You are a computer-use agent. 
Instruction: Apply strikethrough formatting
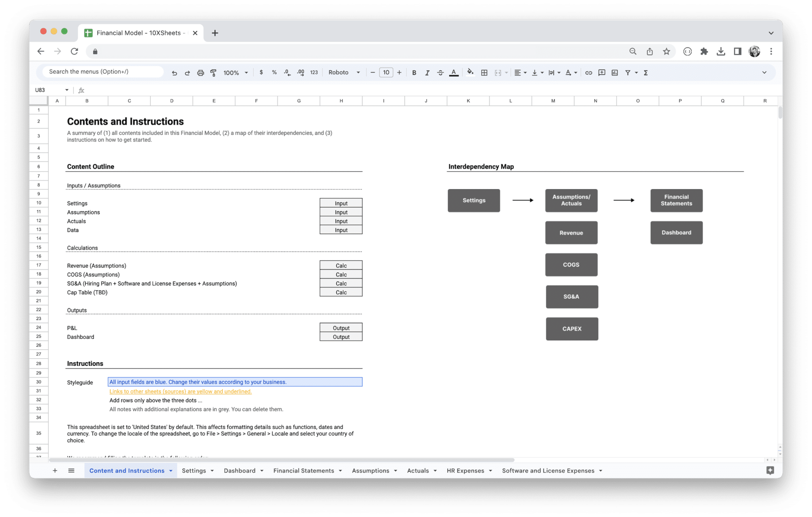coord(440,72)
